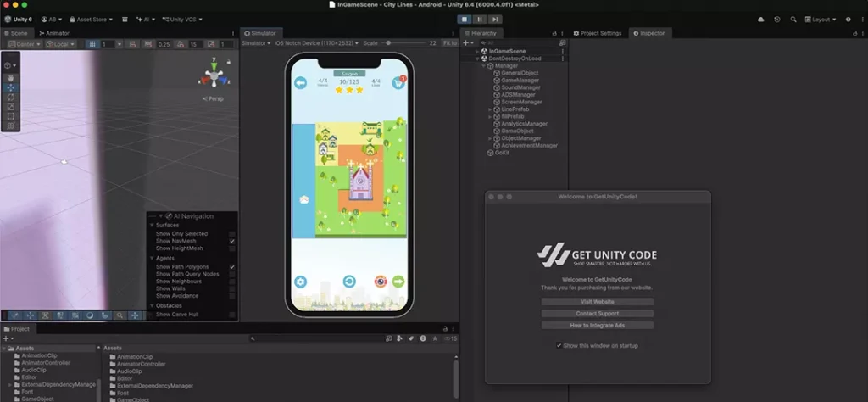Uncheck Show NavMesh checkbox

point(232,242)
